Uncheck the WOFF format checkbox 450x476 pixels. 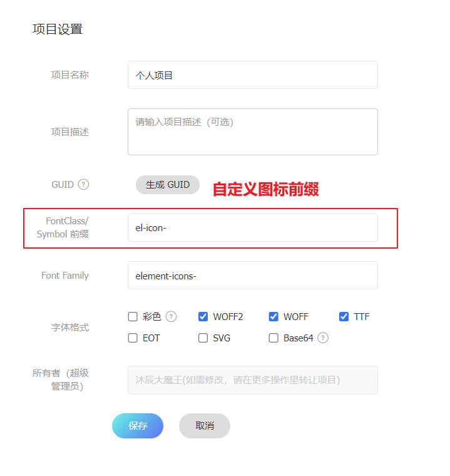(x=274, y=317)
